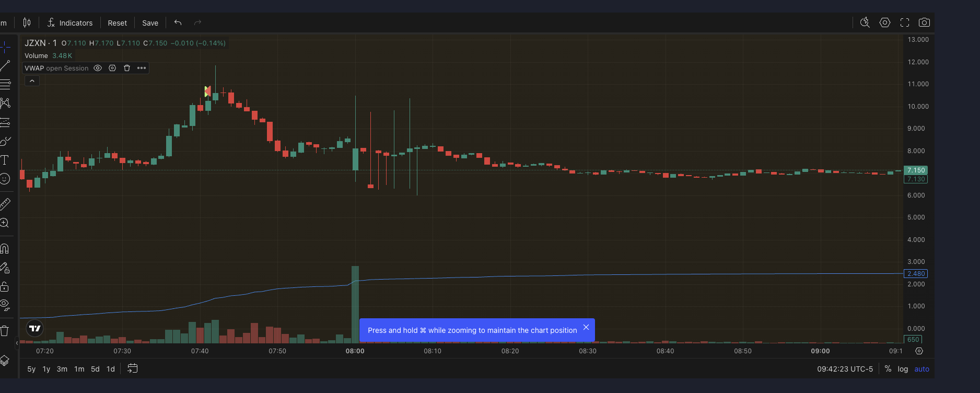The width and height of the screenshot is (980, 393).
Task: Click Save in the top toolbar
Action: click(150, 23)
